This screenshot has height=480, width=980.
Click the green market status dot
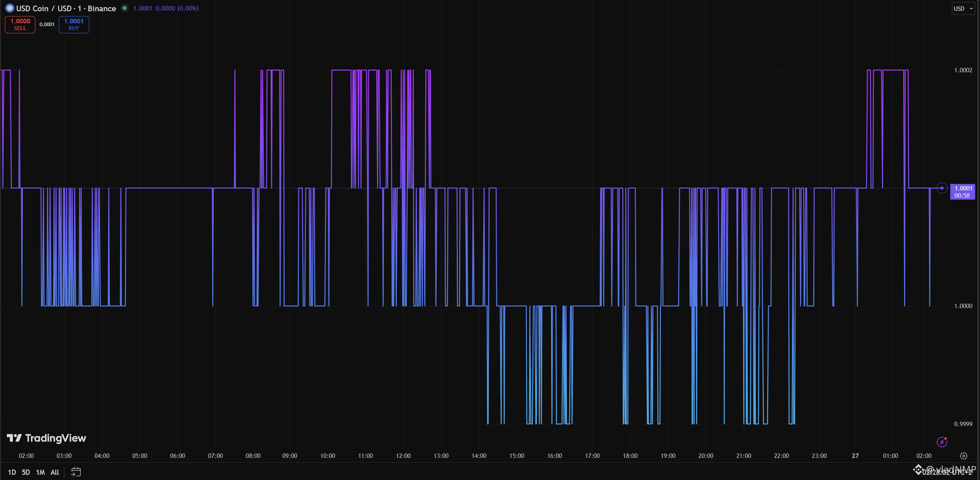point(125,8)
